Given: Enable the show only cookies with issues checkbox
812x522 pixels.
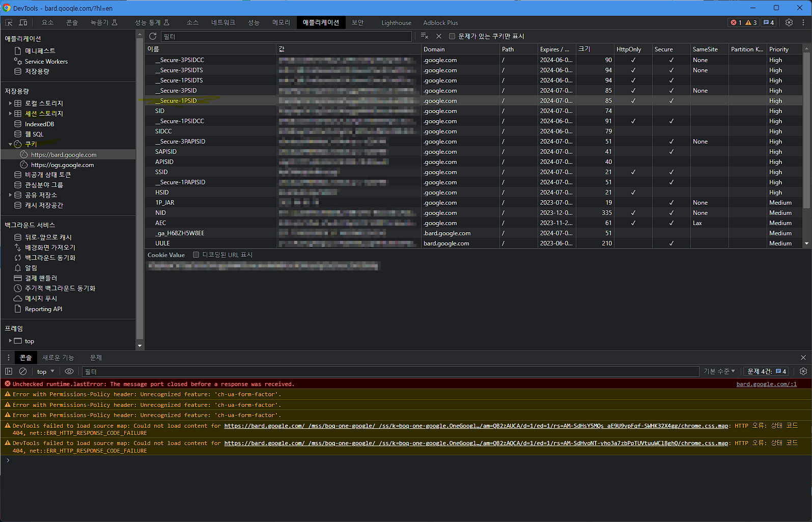Looking at the screenshot, I should (452, 36).
